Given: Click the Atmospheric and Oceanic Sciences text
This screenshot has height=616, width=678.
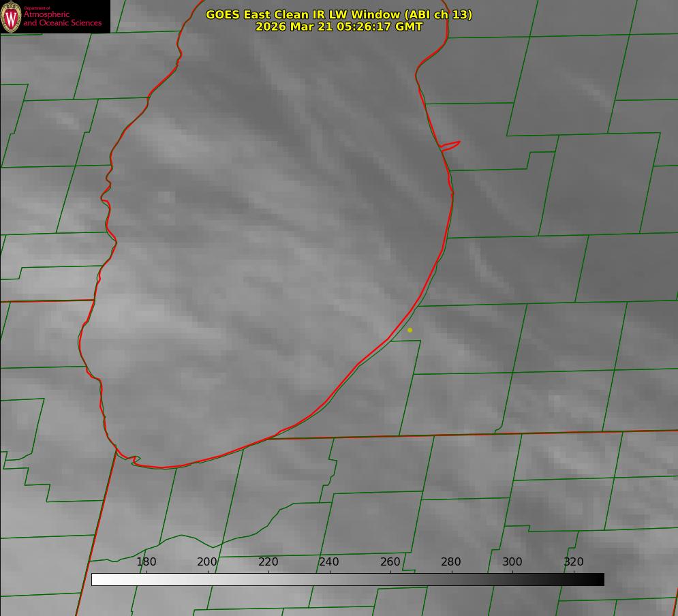Looking at the screenshot, I should point(62,18).
